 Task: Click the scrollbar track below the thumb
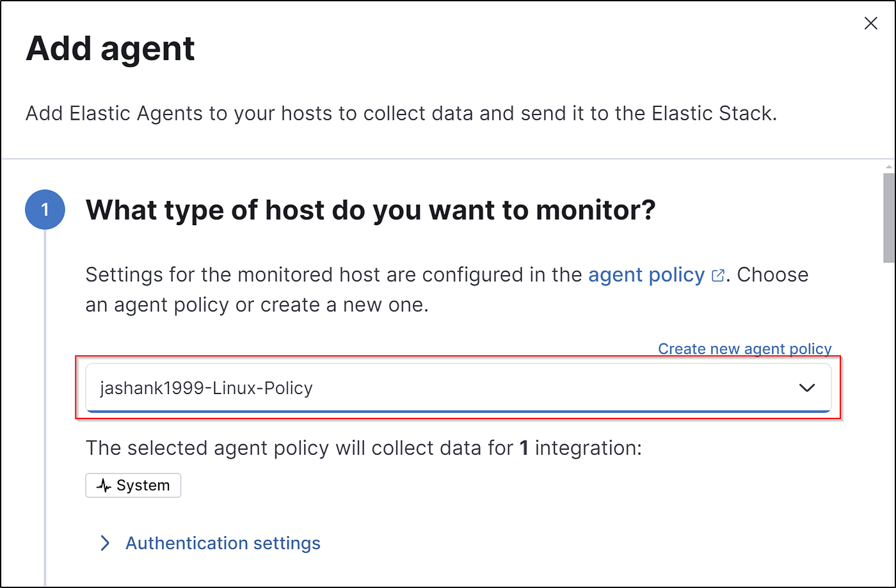tap(889, 422)
